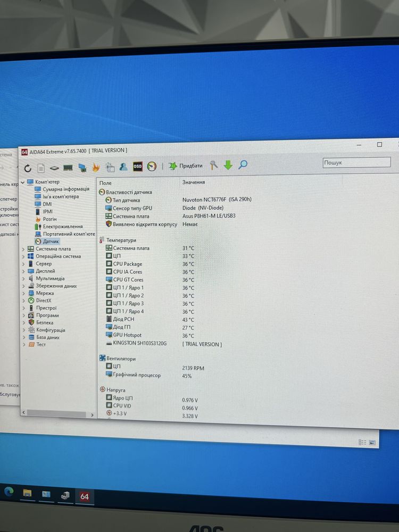Select the CPU Package temperature row
The width and height of the screenshot is (399, 532).
(149, 264)
